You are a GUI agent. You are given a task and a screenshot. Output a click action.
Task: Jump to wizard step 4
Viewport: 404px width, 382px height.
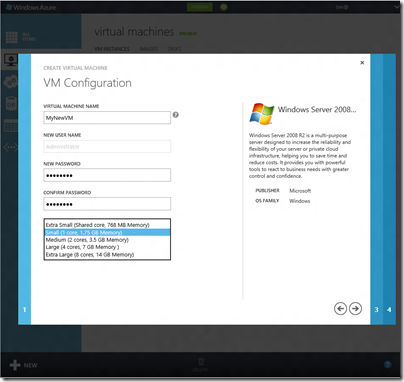pos(389,310)
